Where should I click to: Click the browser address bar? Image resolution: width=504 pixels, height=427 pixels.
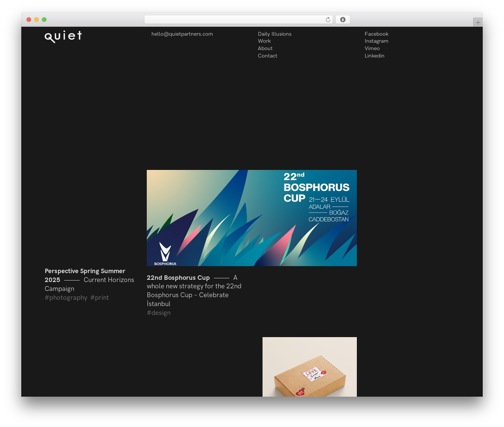click(238, 20)
